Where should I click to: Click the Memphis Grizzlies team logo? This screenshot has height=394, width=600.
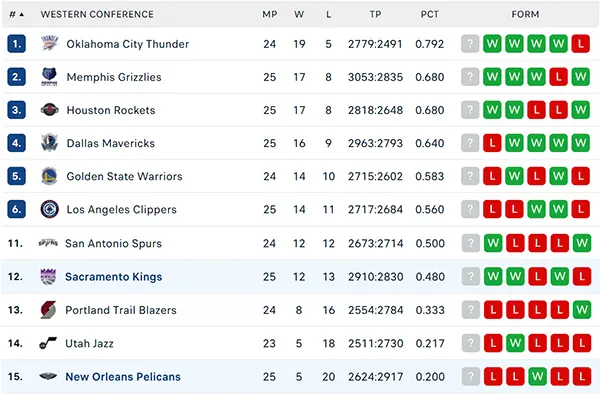(x=49, y=77)
